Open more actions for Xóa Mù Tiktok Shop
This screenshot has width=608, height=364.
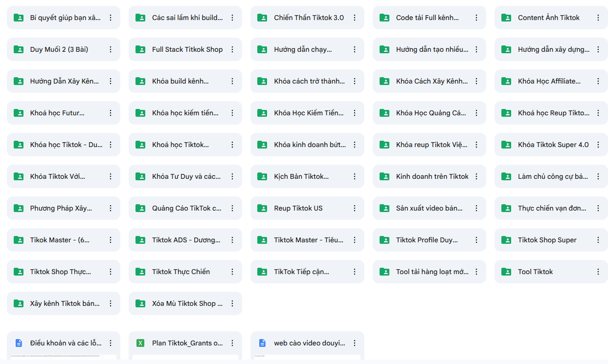click(232, 303)
